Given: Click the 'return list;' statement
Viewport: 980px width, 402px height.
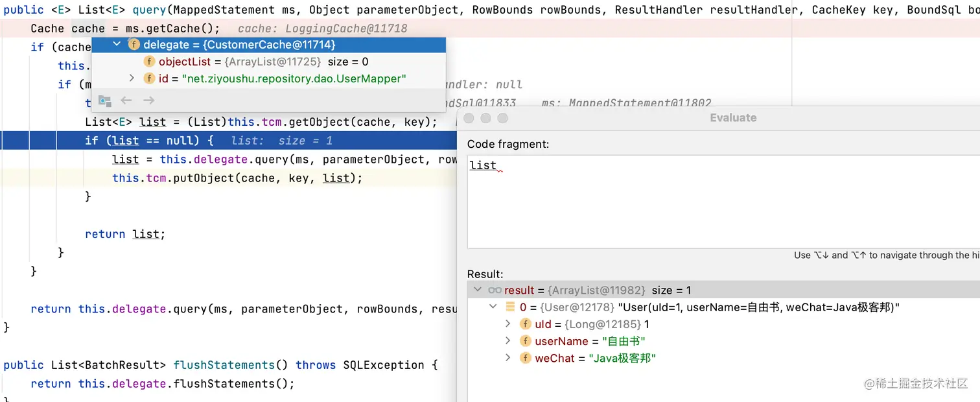Looking at the screenshot, I should [x=125, y=234].
